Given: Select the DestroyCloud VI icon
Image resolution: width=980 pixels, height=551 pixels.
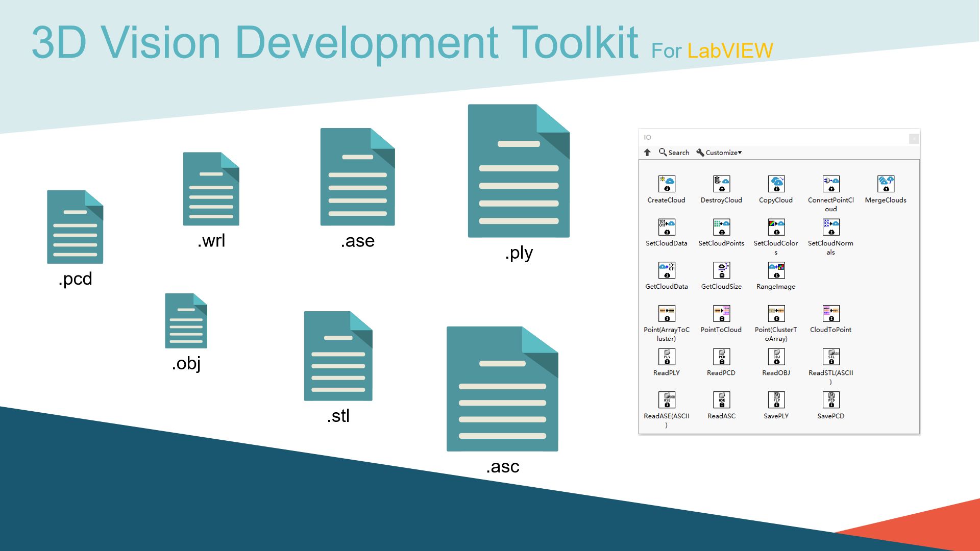Looking at the screenshot, I should pos(721,184).
